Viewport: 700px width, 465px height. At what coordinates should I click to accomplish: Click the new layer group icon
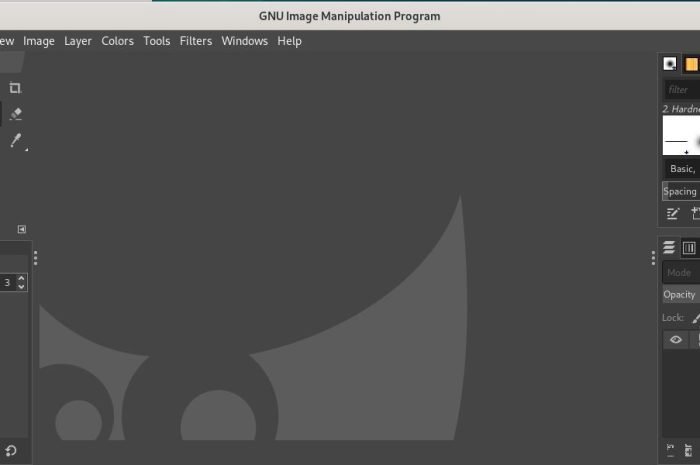(x=688, y=450)
